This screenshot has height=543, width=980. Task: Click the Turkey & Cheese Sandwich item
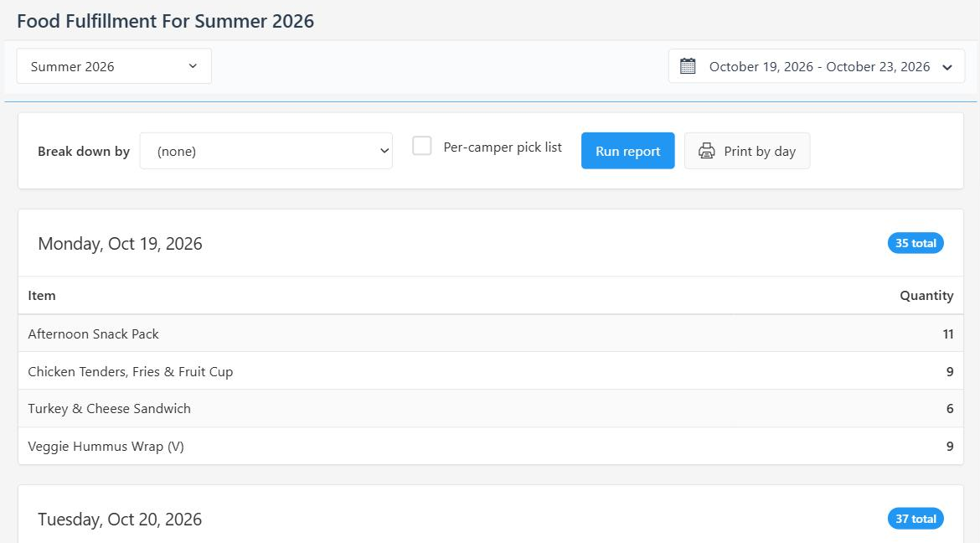coord(110,408)
